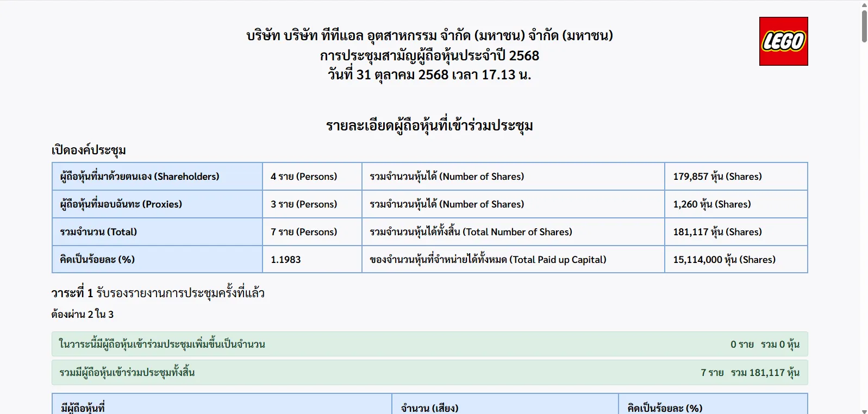Click the 15,114,000 หุ้น (Shares) cell
This screenshot has width=868, height=414.
[x=735, y=260]
